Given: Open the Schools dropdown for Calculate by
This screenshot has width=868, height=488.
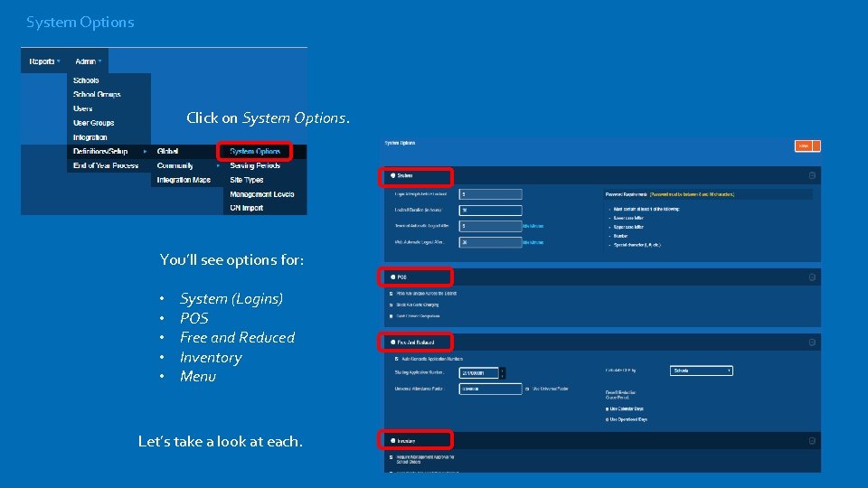Looking at the screenshot, I should point(702,371).
